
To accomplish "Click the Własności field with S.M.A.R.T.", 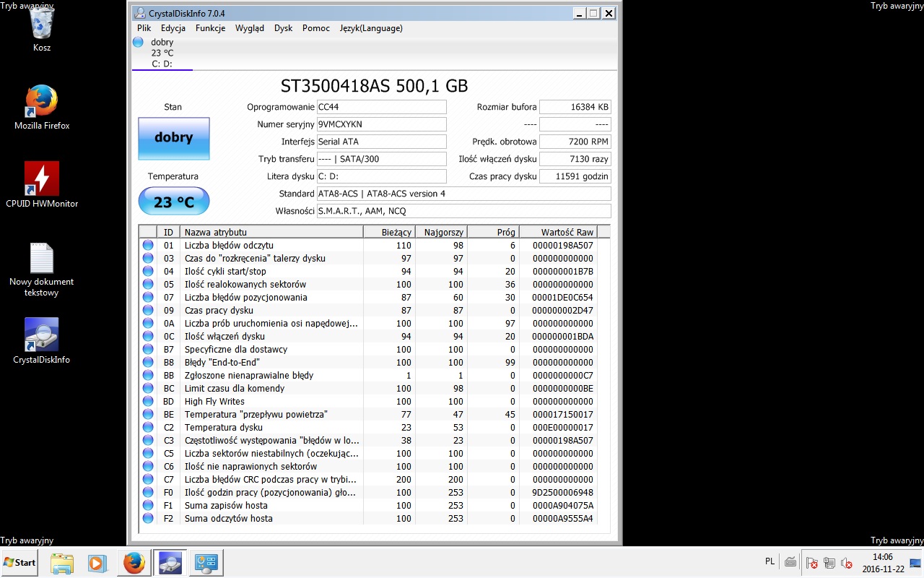I will [x=464, y=211].
